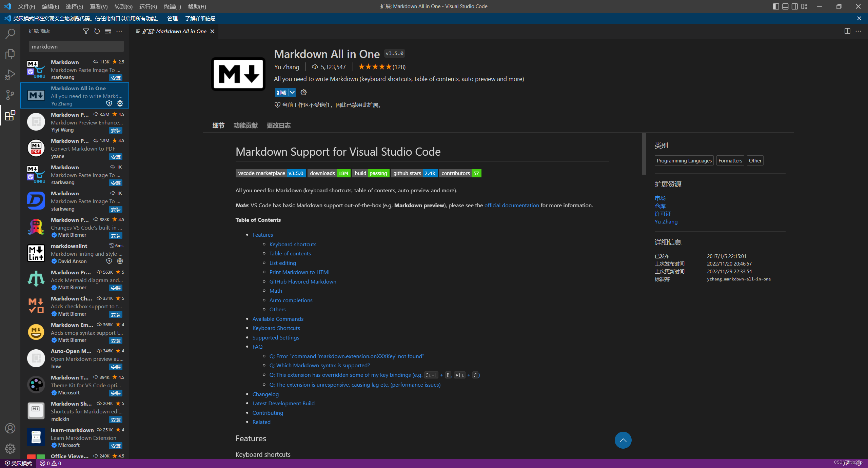The image size is (868, 468).
Task: Select markdownlint extension in the list
Action: [75, 253]
